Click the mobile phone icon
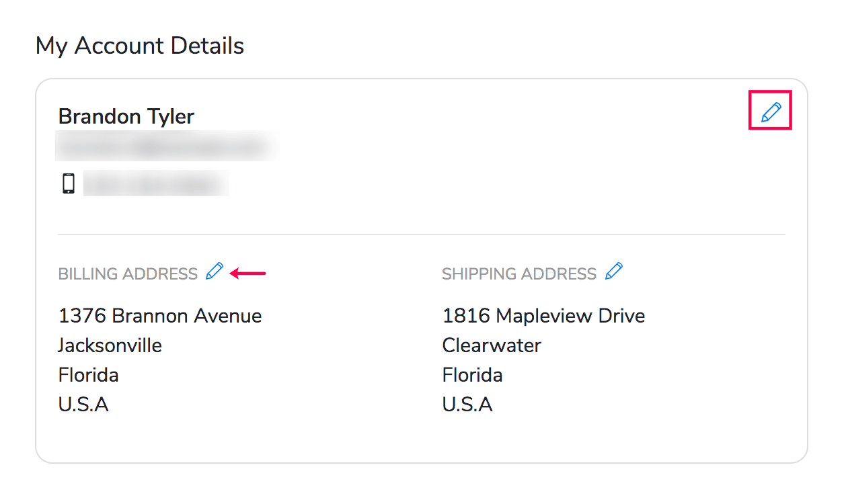Viewport: 846px width, 504px height. tap(68, 183)
